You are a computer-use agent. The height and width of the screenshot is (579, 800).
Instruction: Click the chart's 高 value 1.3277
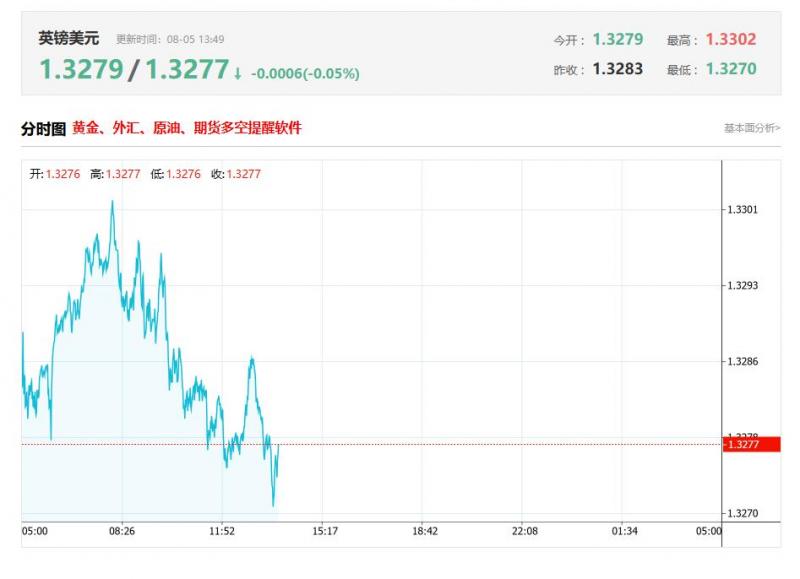123,174
